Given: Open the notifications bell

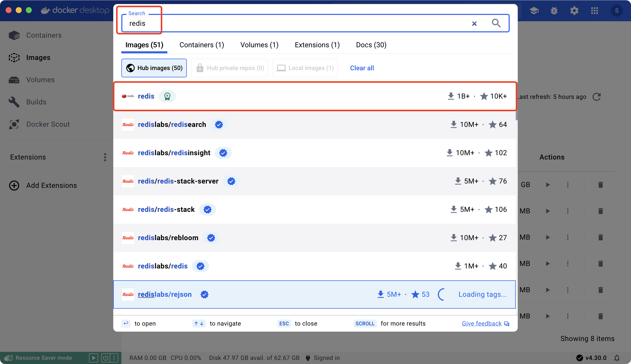Looking at the screenshot, I should [617, 358].
